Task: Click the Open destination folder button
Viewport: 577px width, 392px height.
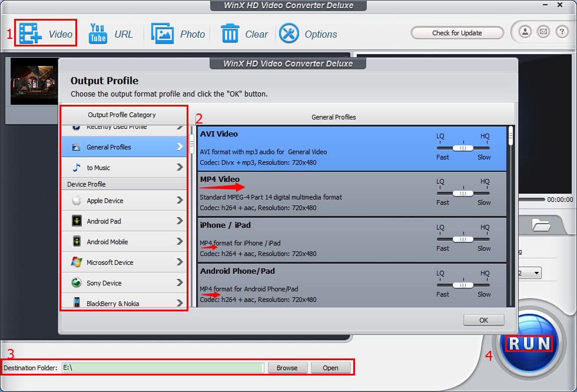Action: coord(330,368)
